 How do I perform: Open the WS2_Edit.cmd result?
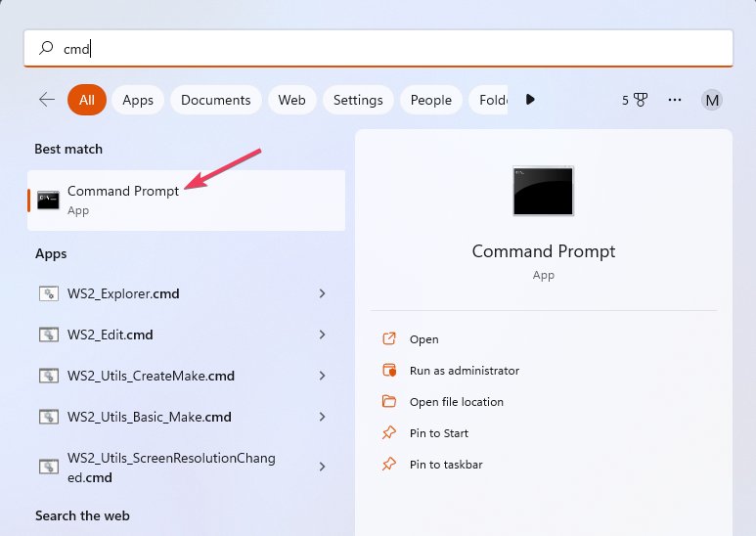(x=187, y=335)
